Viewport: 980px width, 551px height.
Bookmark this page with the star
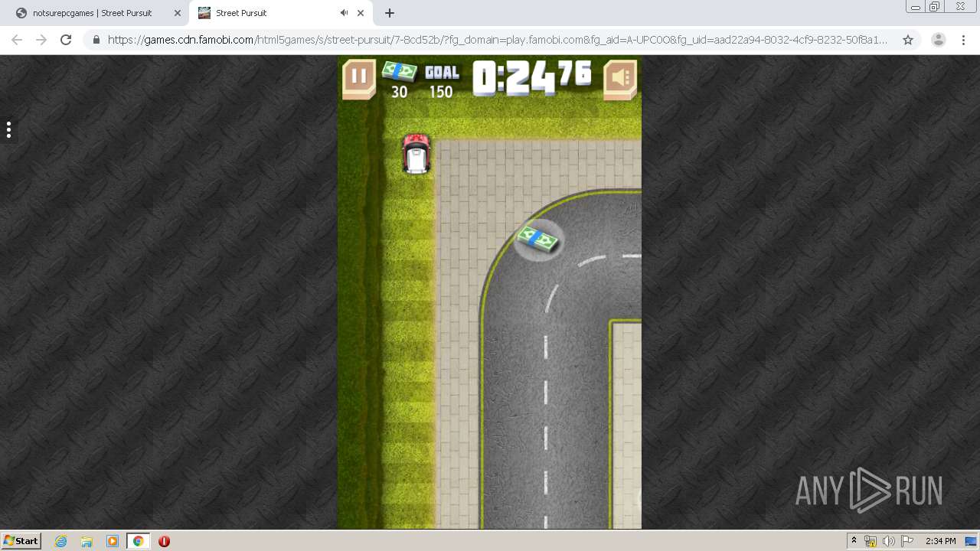pyautogui.click(x=908, y=40)
